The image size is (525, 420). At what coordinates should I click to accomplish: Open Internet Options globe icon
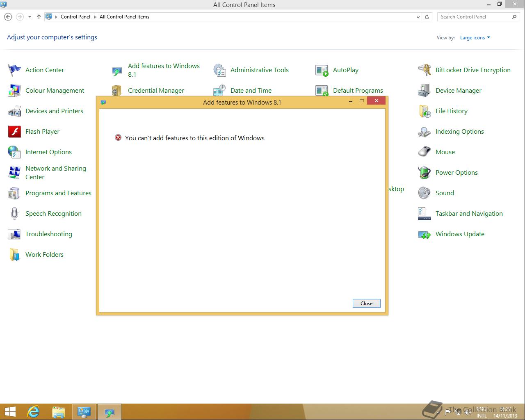14,152
